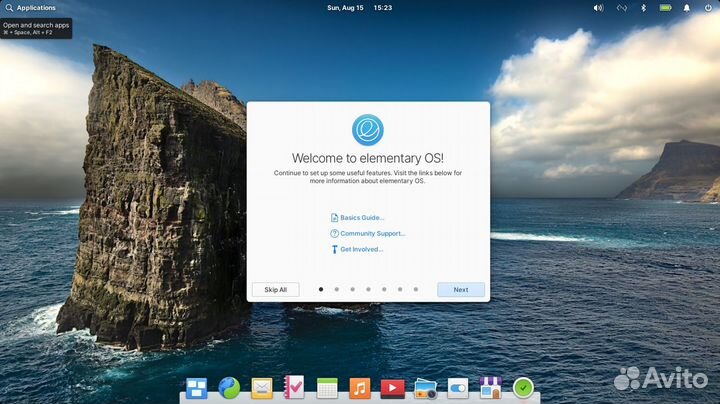This screenshot has height=404, width=720.
Task: Launch the Calendar app from dock
Action: (327, 388)
